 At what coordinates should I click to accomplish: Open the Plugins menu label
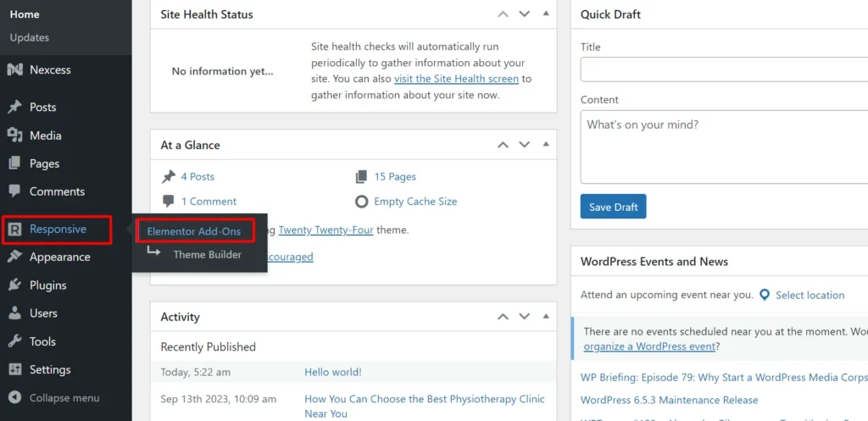[x=48, y=285]
